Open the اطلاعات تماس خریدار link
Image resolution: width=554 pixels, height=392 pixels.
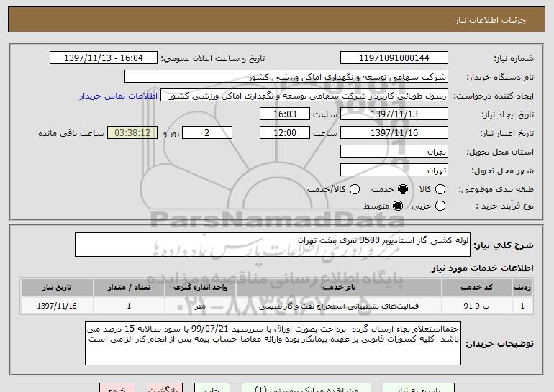point(119,96)
